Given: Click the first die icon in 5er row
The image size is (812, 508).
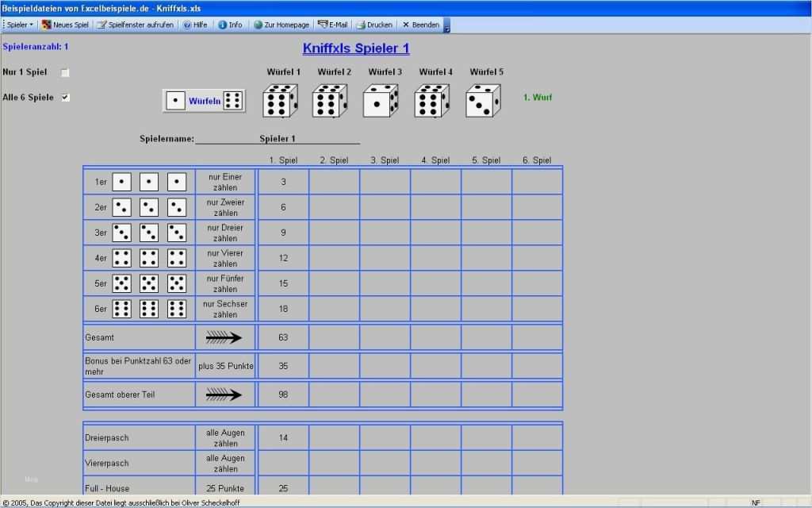Looking at the screenshot, I should pyautogui.click(x=121, y=283).
